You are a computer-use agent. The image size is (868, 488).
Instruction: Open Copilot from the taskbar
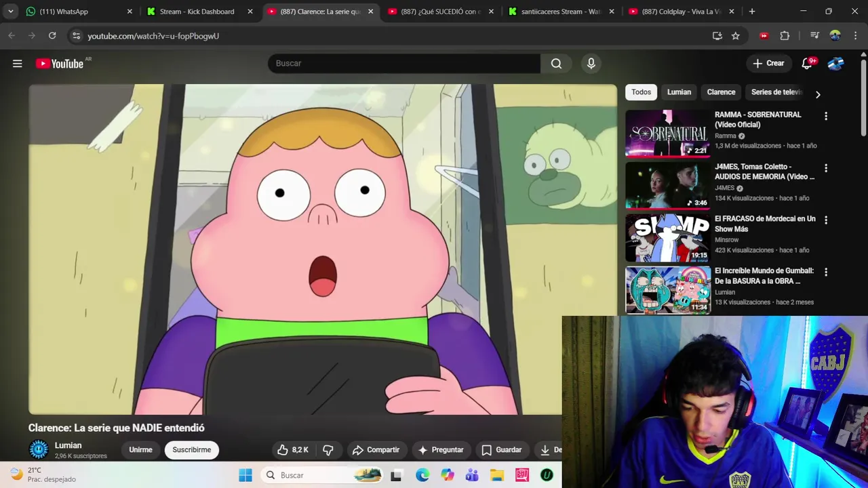coord(447,475)
